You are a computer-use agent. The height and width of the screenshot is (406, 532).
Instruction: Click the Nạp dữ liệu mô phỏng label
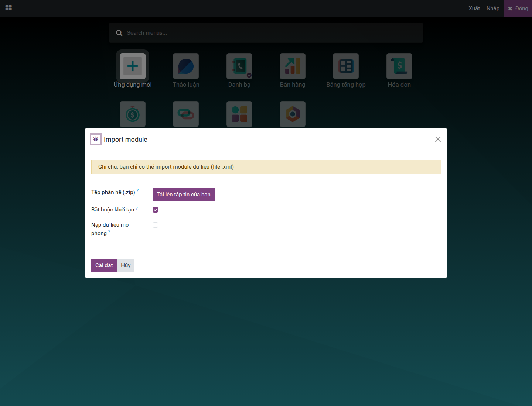tap(110, 229)
